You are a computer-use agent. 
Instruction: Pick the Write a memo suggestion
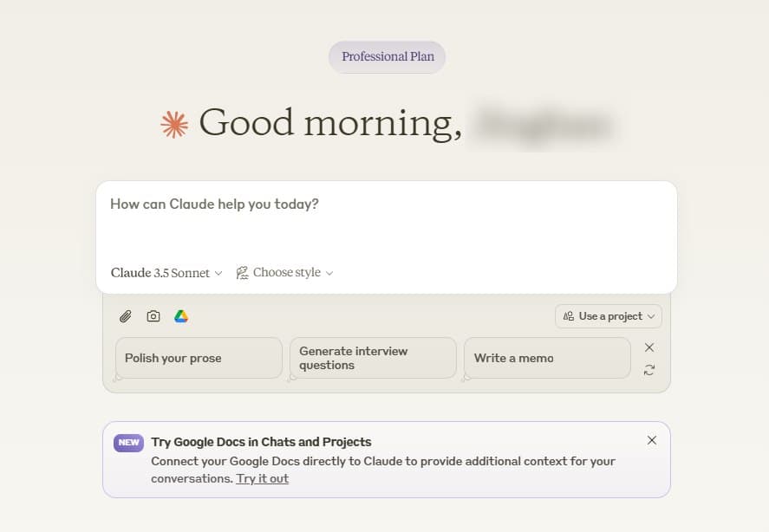547,358
